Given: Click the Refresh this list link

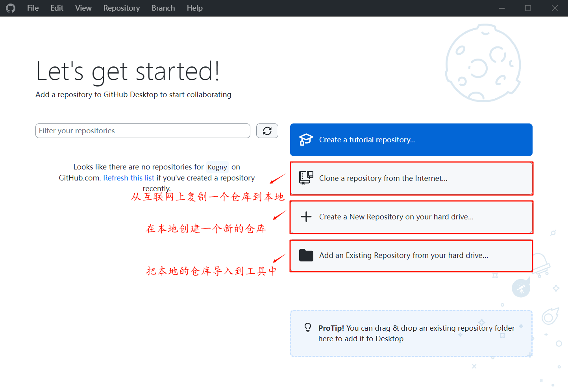Looking at the screenshot, I should (129, 178).
